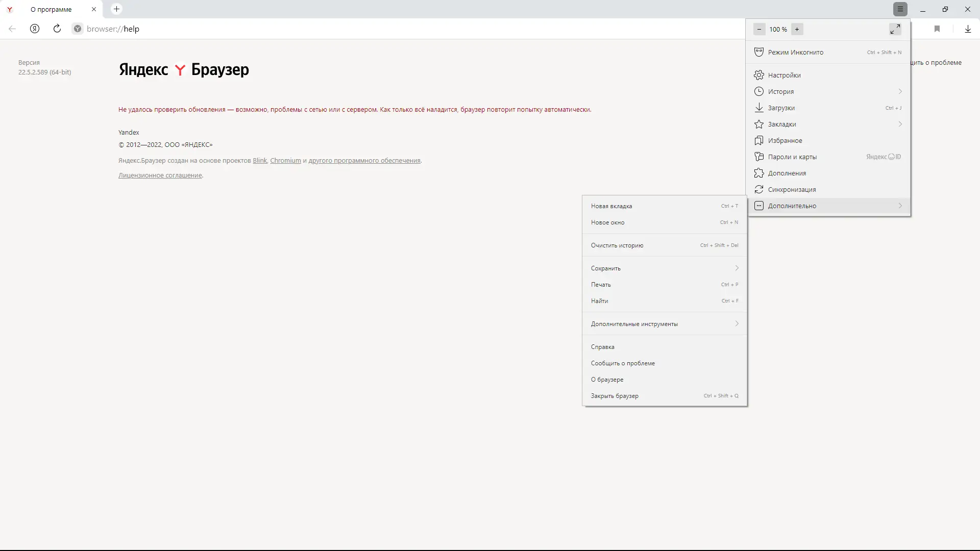Image resolution: width=980 pixels, height=551 pixels.
Task: Increase zoom with the plus button
Action: coord(797,29)
